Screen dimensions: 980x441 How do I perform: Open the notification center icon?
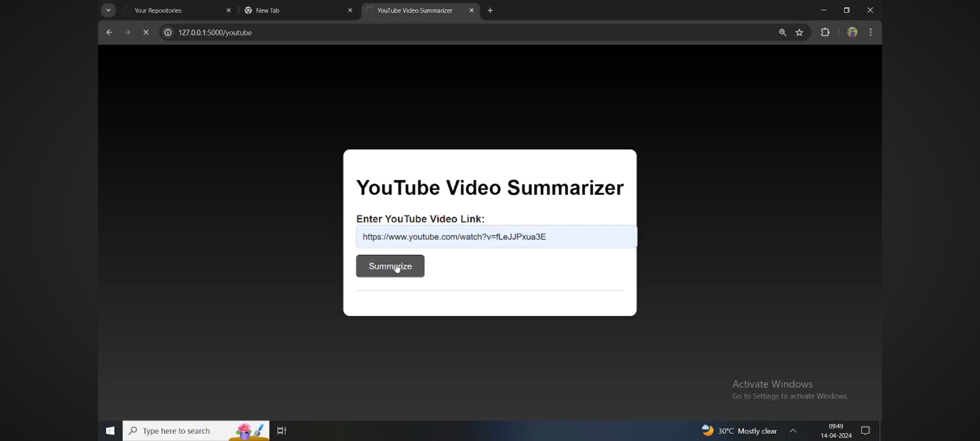pyautogui.click(x=865, y=431)
